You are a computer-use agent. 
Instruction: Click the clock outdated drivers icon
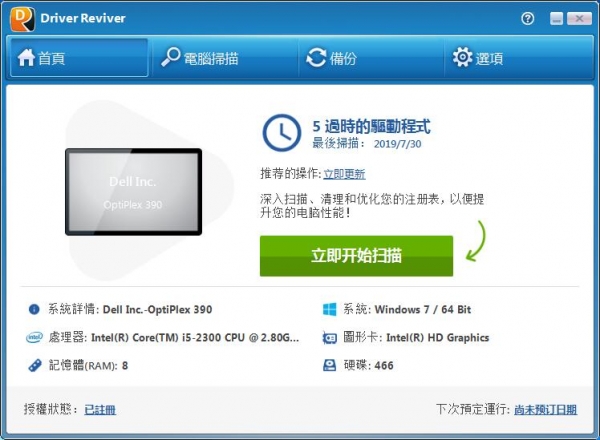click(281, 133)
